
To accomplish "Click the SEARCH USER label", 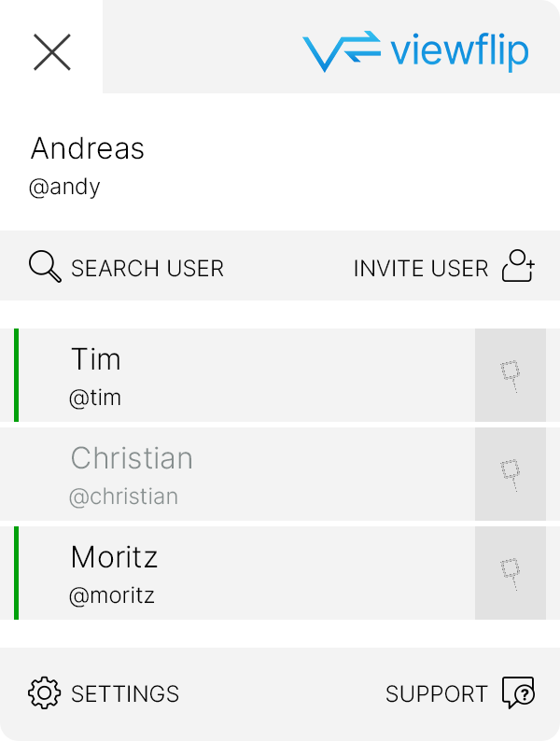I will tap(147, 269).
